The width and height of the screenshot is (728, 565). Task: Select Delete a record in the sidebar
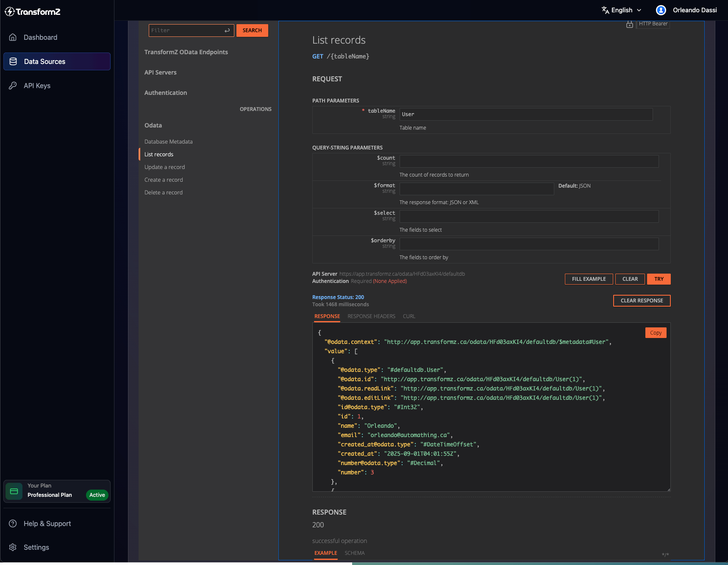(x=163, y=192)
